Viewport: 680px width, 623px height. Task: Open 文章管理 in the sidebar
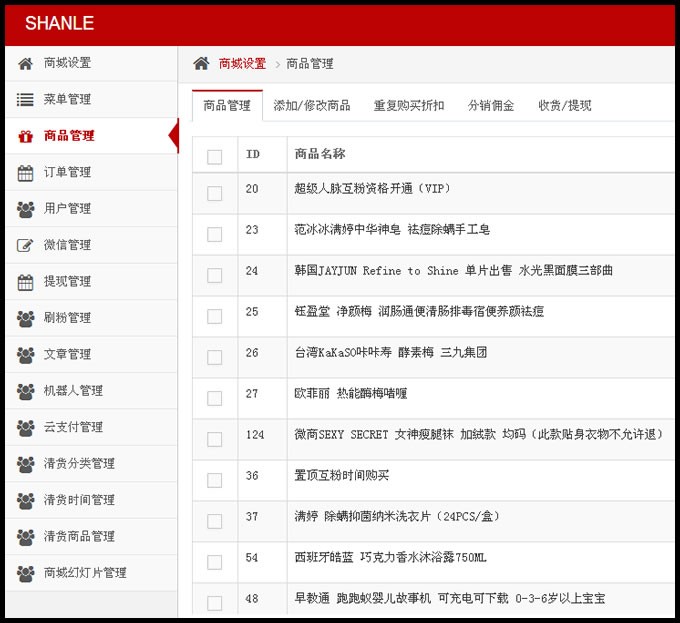pos(91,354)
